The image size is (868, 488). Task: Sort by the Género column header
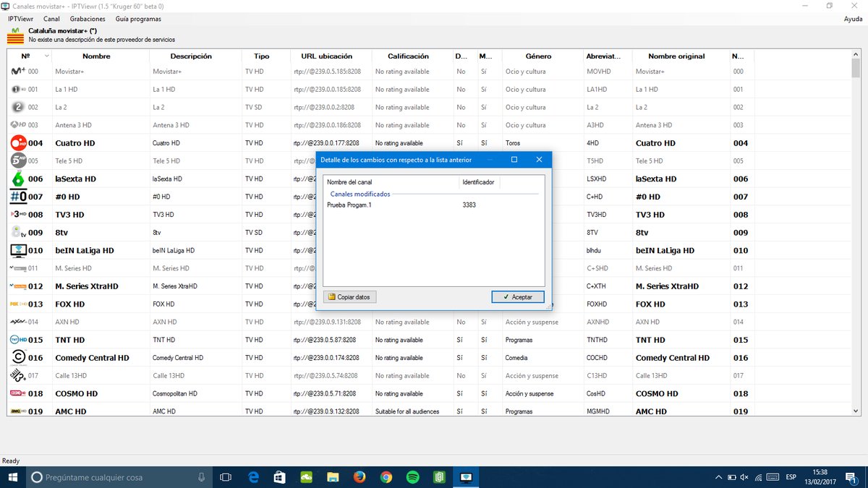(538, 56)
